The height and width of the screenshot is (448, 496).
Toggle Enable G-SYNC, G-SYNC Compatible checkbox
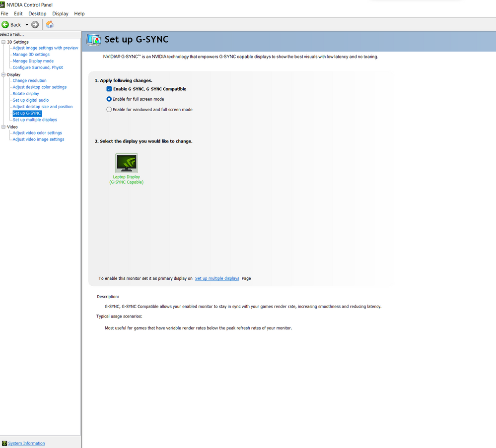tap(109, 89)
